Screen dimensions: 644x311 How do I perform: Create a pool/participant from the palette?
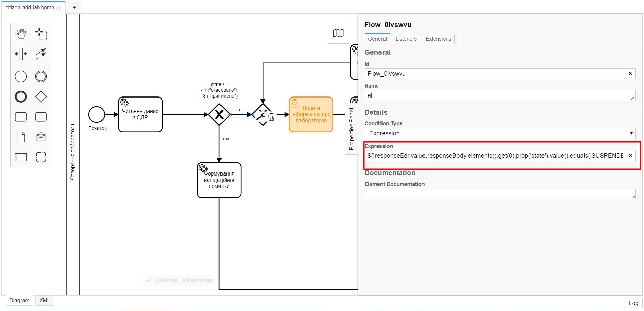(21, 157)
